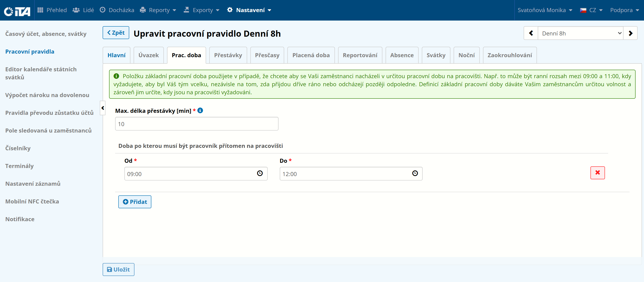This screenshot has height=282, width=644.
Task: Go to previous work rule arrow
Action: coord(531,33)
